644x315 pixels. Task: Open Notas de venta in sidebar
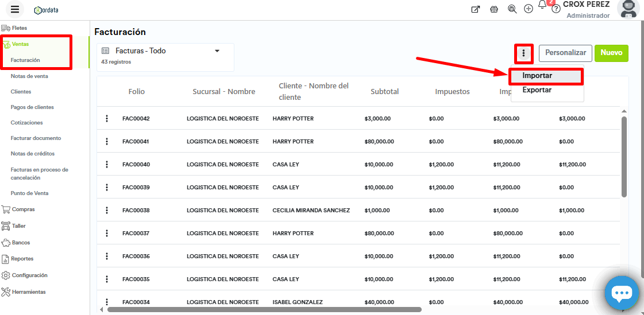(29, 76)
